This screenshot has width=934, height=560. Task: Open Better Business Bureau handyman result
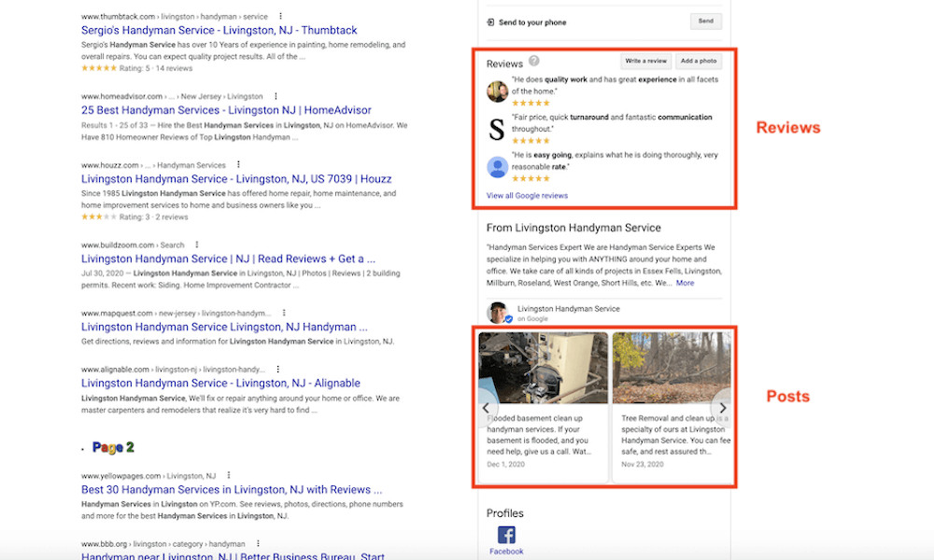coord(233,556)
